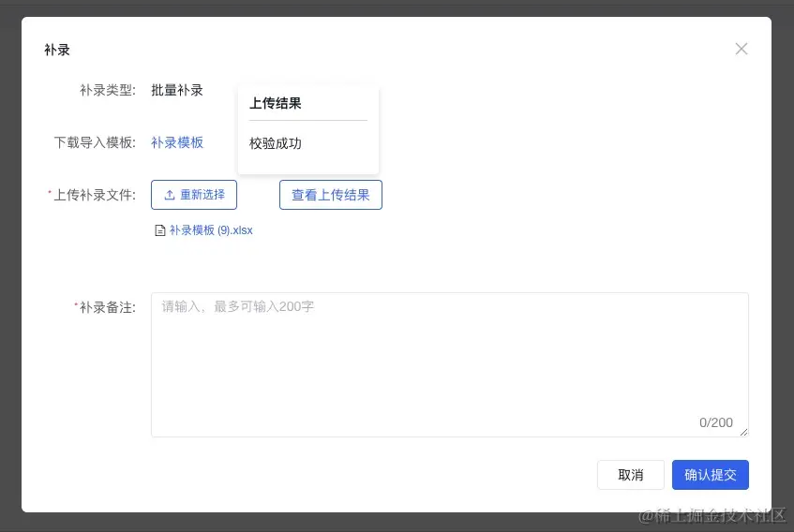Click the 0/200 character counter

716,422
